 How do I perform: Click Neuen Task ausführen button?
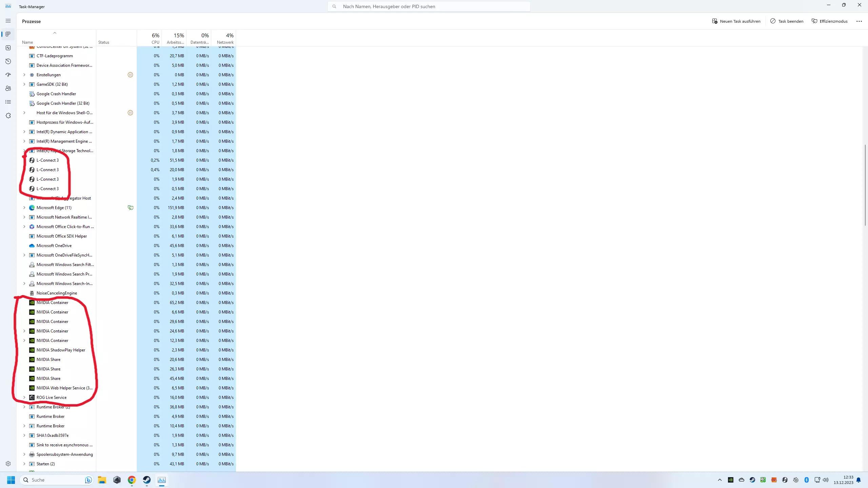(736, 21)
